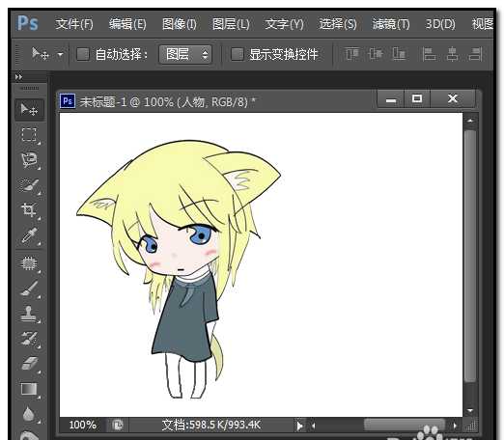Open the 图层 auto-select dropdown
The width and height of the screenshot is (504, 440).
pyautogui.click(x=185, y=54)
